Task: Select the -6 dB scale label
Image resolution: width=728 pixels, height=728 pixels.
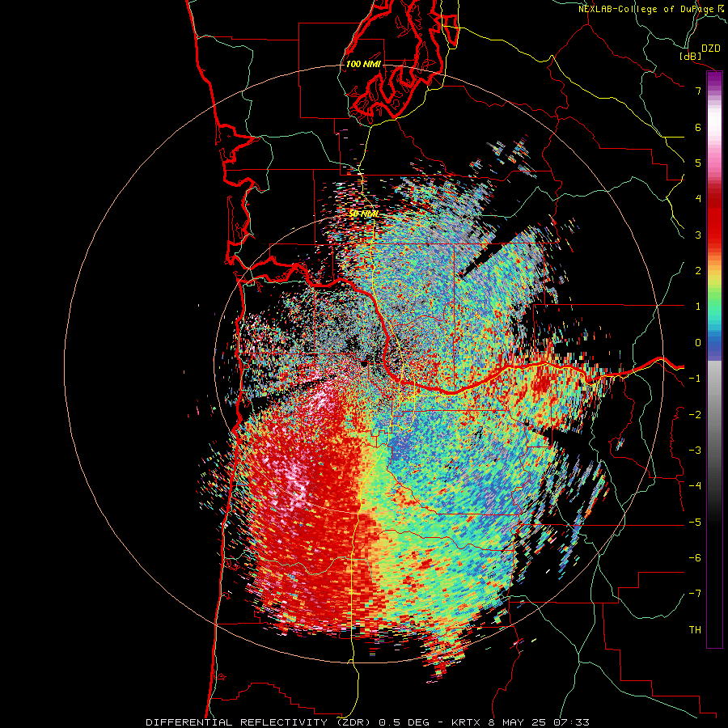Action: tap(695, 558)
